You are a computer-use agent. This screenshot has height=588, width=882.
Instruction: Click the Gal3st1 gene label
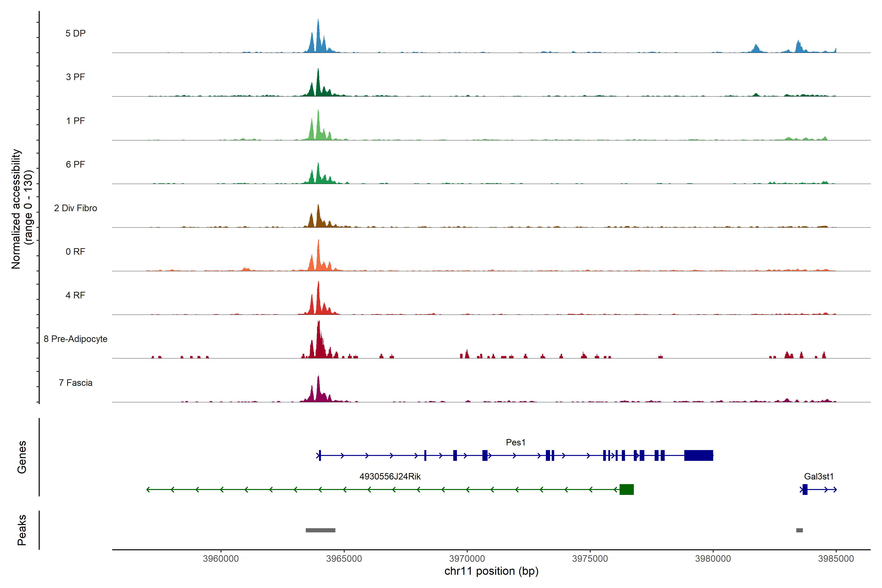coord(819,477)
